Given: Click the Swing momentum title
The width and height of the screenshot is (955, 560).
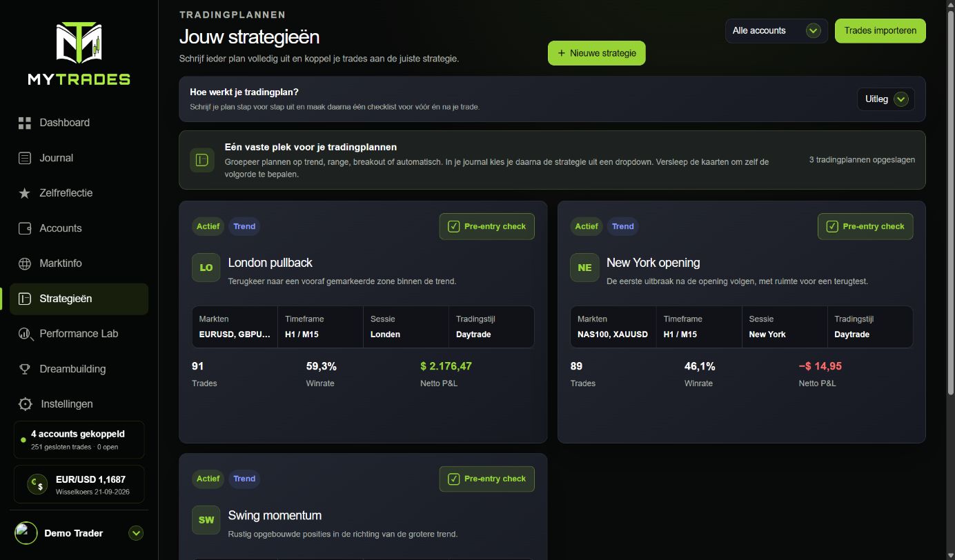Looking at the screenshot, I should pyautogui.click(x=275, y=515).
